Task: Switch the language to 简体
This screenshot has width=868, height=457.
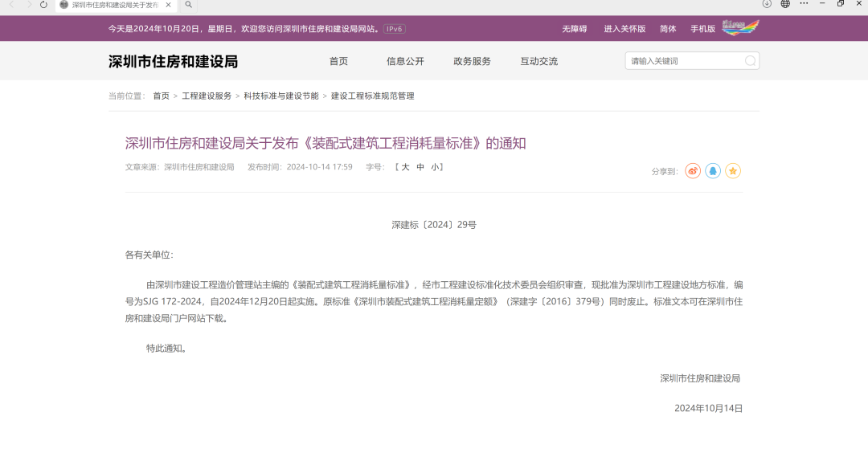Action: coord(668,29)
